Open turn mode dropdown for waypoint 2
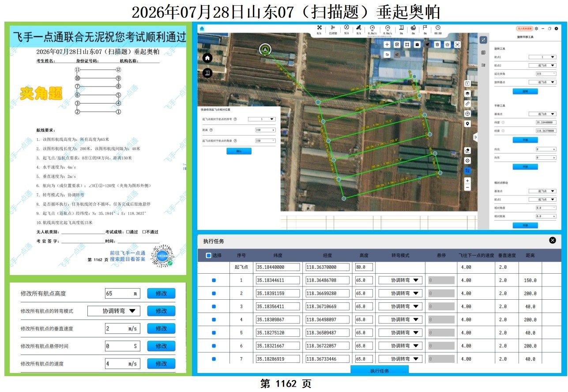Viewport: 568px width, 392px height. [x=401, y=294]
